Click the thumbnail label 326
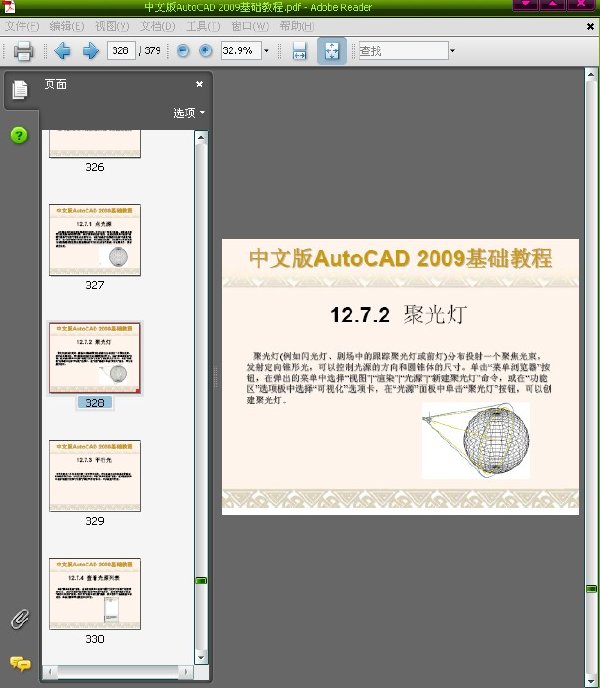Screen dimensions: 600x688 tap(95, 167)
